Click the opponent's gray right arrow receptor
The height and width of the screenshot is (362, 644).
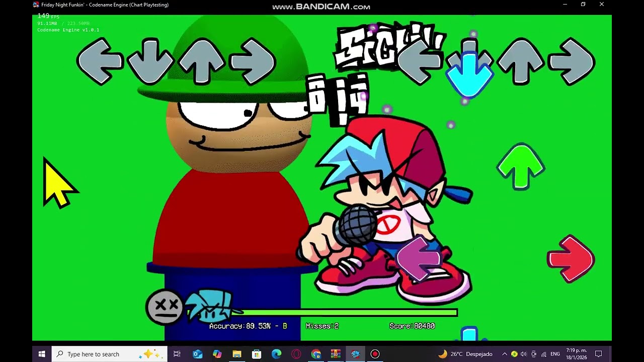click(253, 61)
